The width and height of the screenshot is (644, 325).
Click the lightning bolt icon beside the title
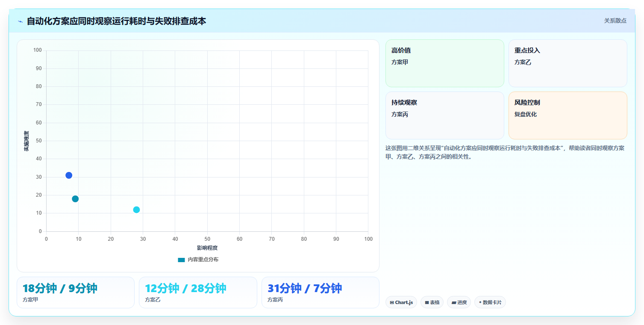(20, 21)
